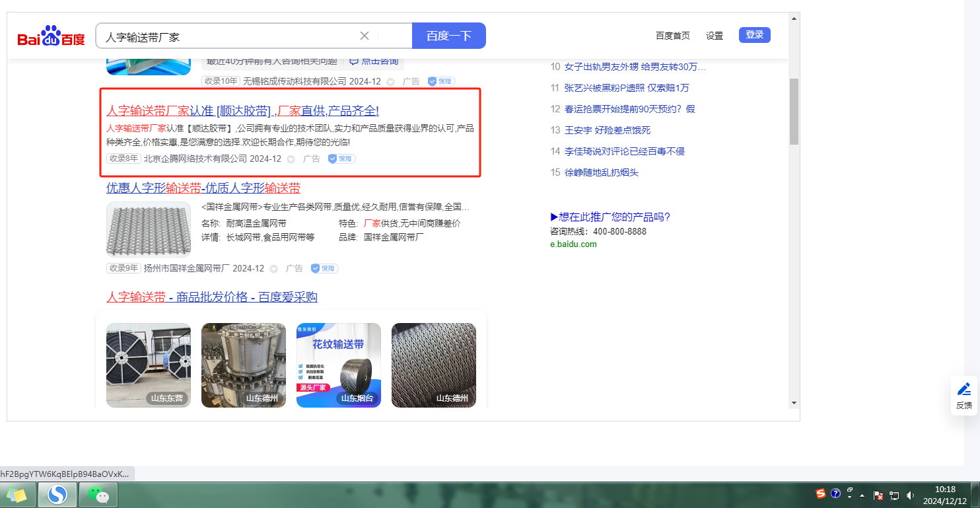
Task: Click the 点击咨询 link
Action: click(x=380, y=61)
